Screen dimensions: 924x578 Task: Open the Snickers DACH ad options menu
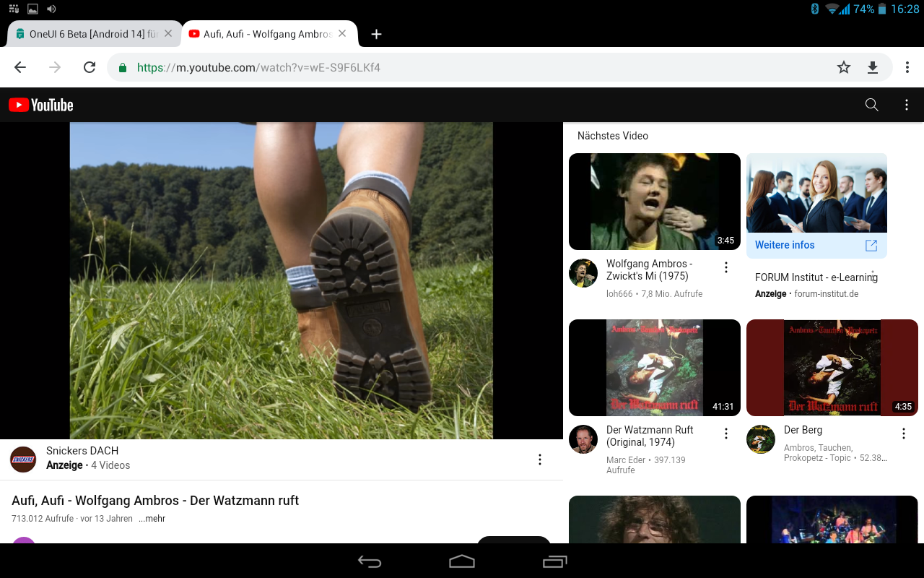[540, 460]
